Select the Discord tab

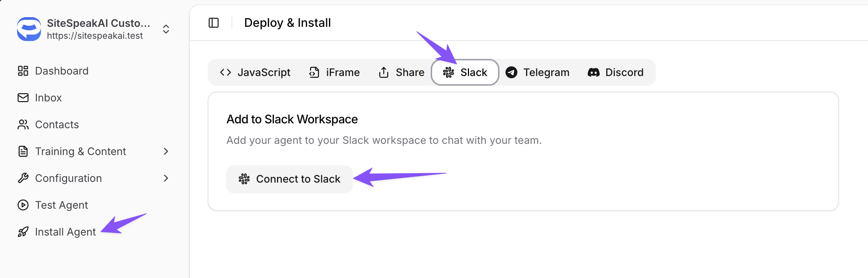616,72
